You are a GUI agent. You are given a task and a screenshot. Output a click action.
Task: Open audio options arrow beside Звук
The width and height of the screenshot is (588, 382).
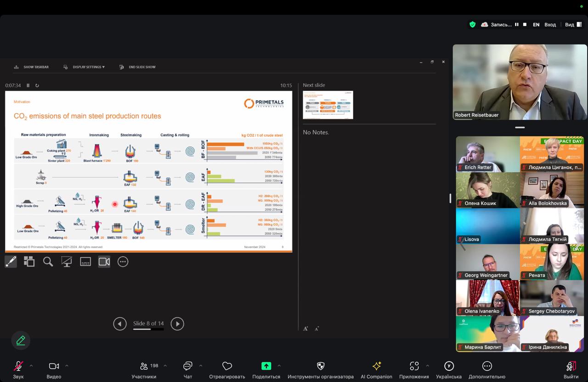[31, 366]
